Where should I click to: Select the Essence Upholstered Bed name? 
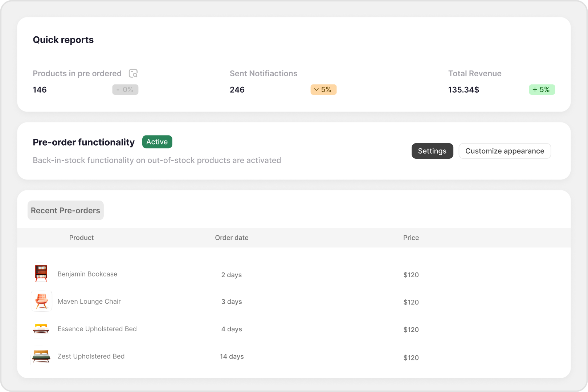97,329
